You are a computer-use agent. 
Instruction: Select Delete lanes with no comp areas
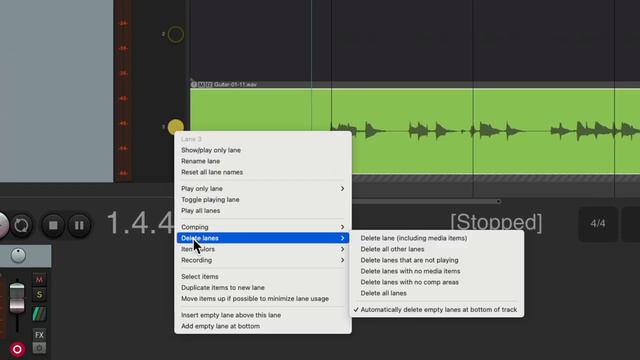pyautogui.click(x=437, y=282)
